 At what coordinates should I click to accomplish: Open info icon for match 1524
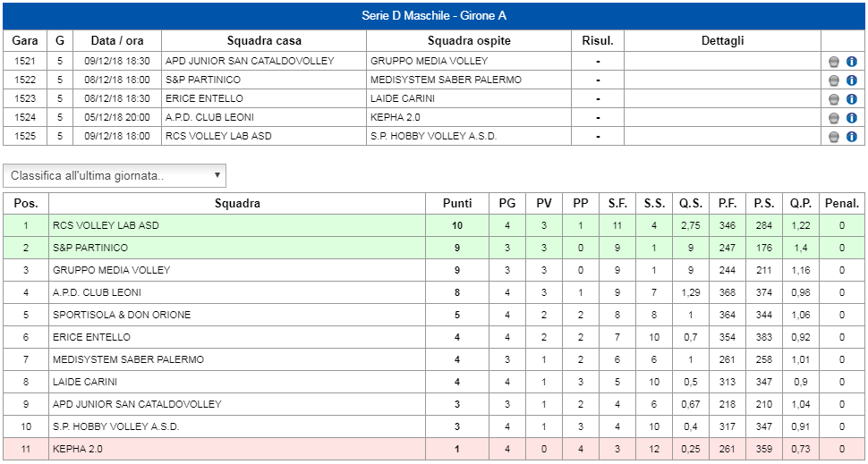click(x=851, y=118)
